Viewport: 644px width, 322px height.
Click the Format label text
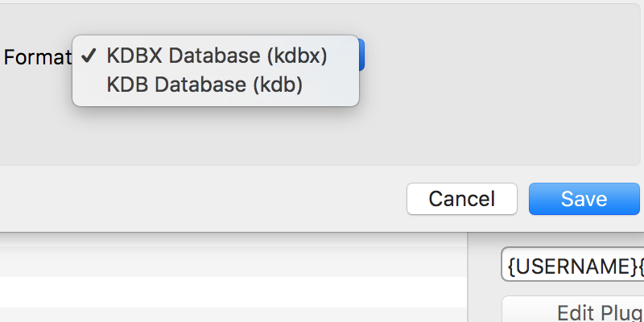(x=37, y=57)
